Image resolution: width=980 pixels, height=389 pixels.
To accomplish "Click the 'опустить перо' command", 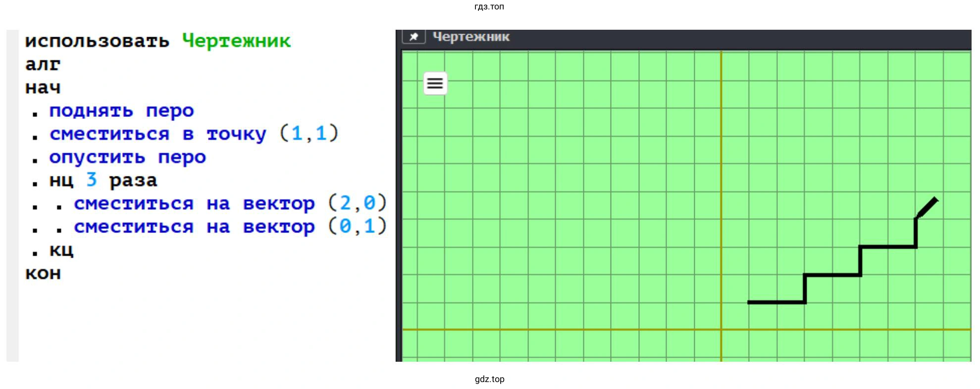I will point(127,157).
